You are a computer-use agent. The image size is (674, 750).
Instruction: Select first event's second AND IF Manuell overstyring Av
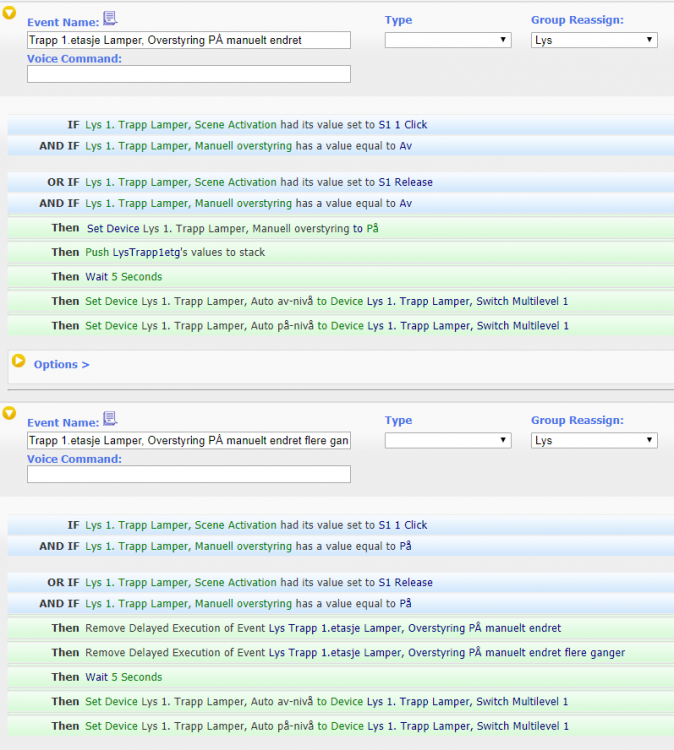point(341,203)
